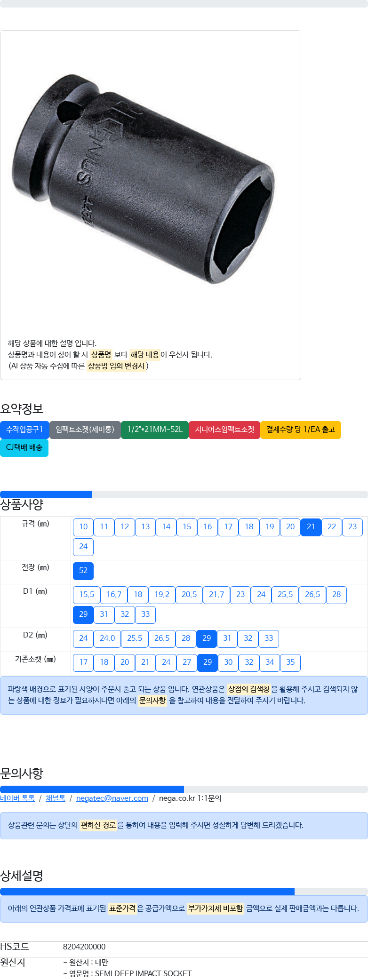368x980 pixels.
Task: Click the yellow 결제수량 당 1/EA 출고 badge
Action: pos(301,430)
